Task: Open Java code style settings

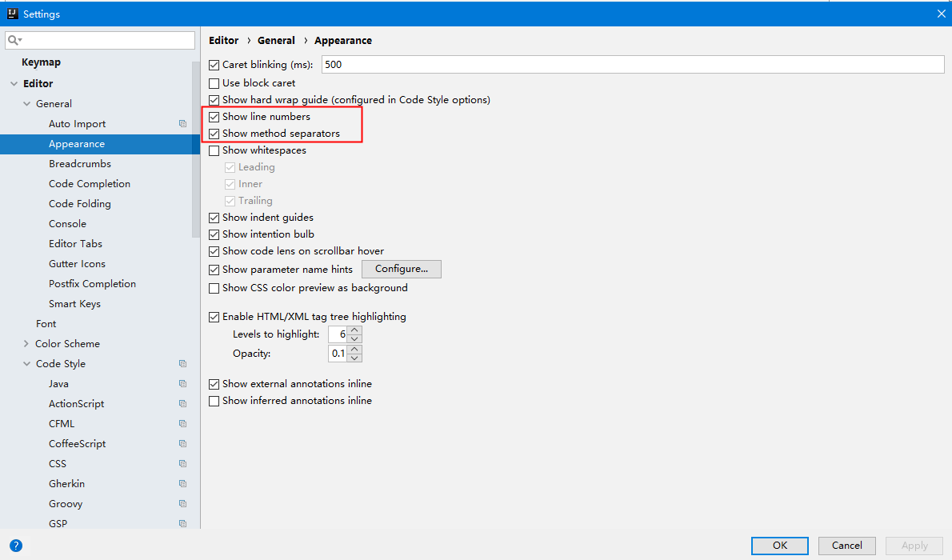Action: (x=59, y=384)
